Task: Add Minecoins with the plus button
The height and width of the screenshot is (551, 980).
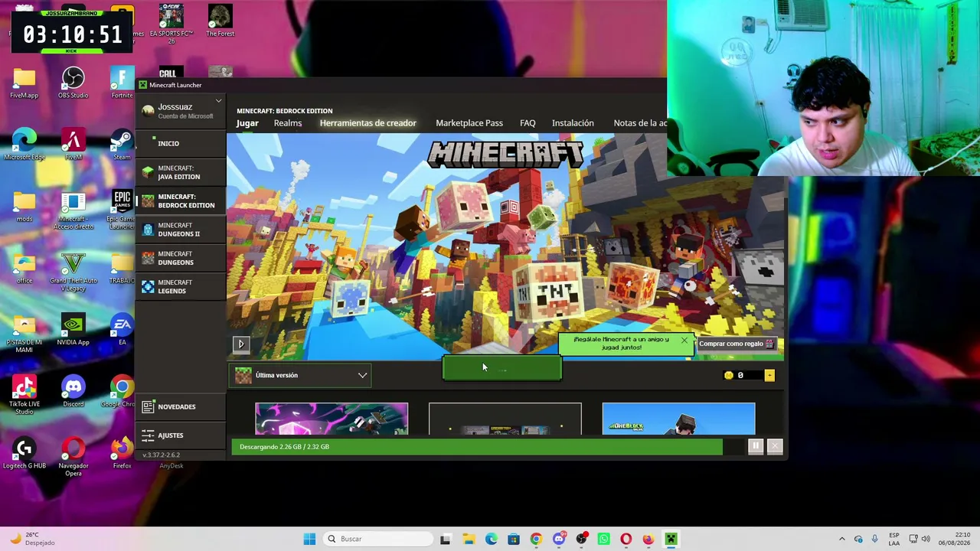Action: pos(769,375)
